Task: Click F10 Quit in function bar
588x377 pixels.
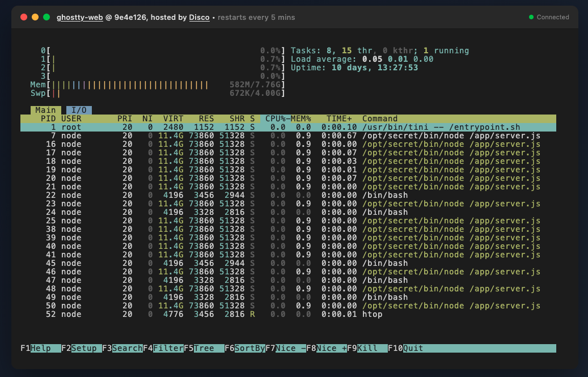Action: tap(406, 348)
